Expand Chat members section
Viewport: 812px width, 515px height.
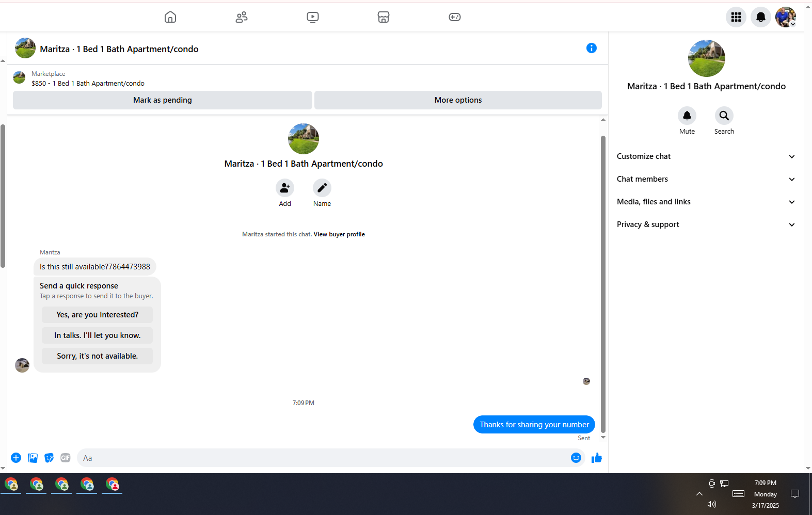[x=706, y=179]
